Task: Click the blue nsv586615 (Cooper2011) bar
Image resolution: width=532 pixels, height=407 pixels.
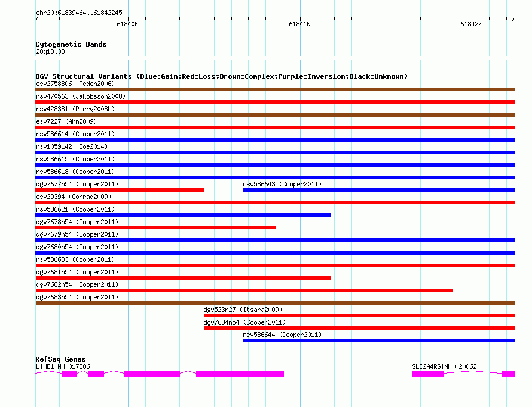Action: (x=275, y=165)
